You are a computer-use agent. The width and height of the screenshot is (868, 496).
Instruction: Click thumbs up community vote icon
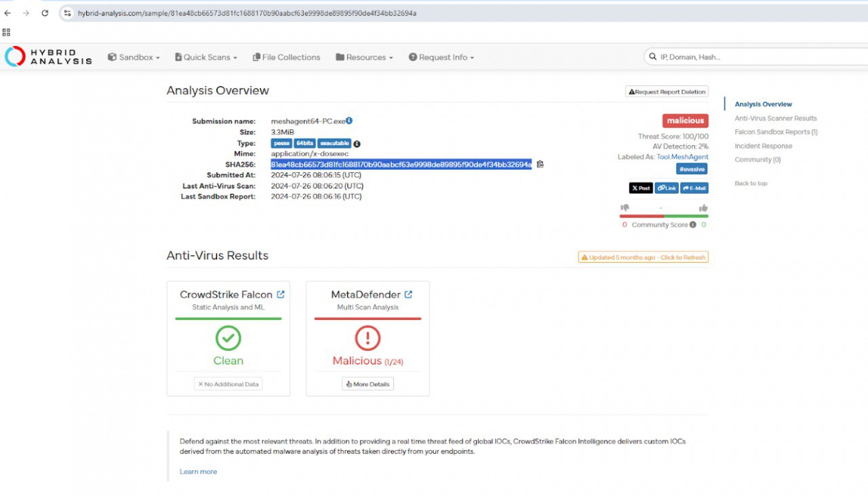(703, 208)
